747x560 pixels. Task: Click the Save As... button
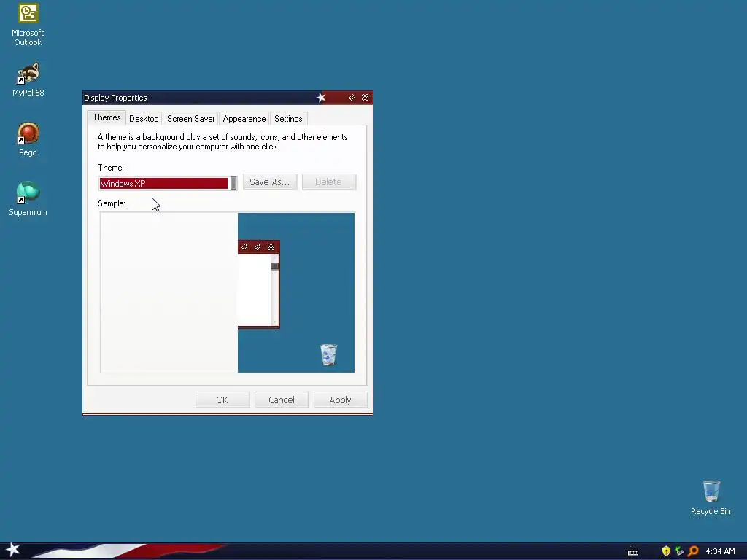click(270, 182)
